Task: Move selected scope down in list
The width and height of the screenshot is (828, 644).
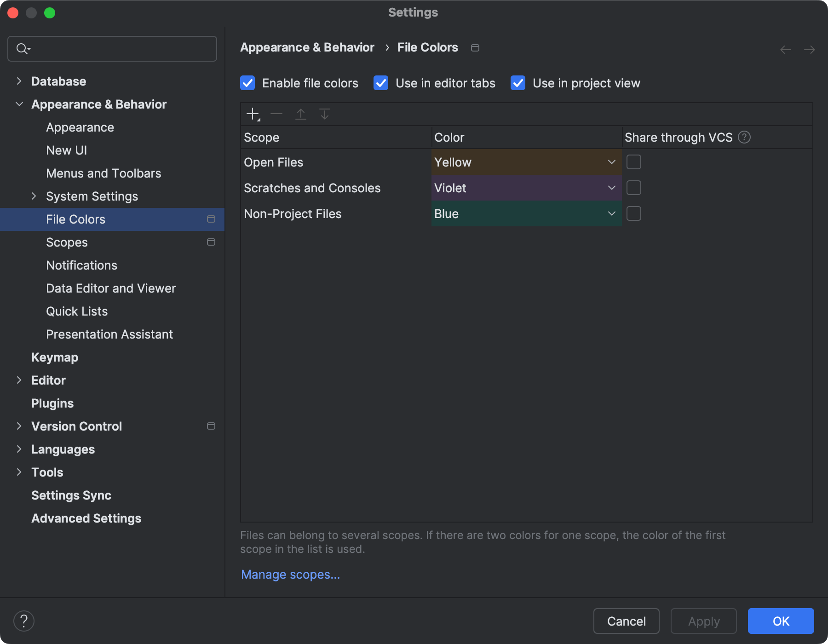Action: [x=325, y=114]
